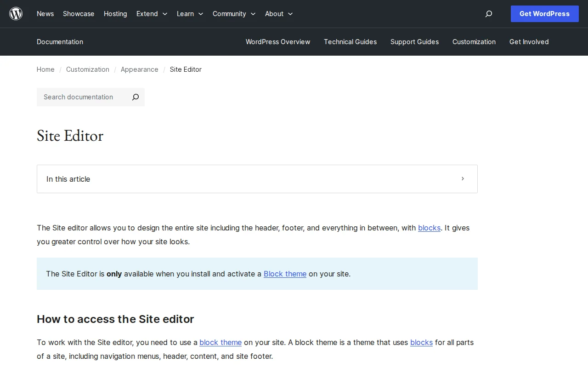
Task: Open Technical Guides
Action: tap(350, 42)
